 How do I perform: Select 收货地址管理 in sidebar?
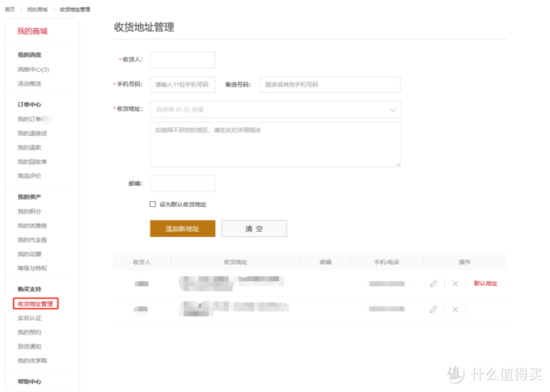click(36, 304)
